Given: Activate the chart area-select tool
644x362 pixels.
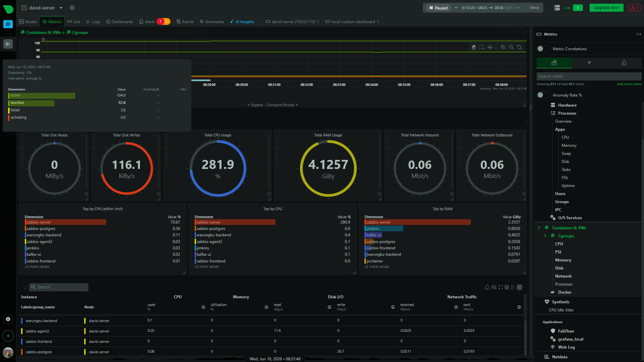Looking at the screenshot, I should click(x=482, y=47).
